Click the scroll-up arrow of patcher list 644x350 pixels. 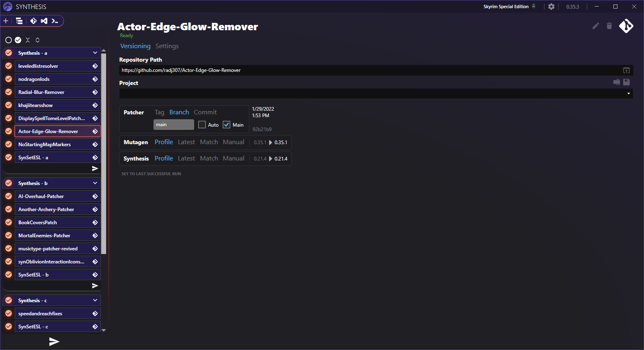104,51
